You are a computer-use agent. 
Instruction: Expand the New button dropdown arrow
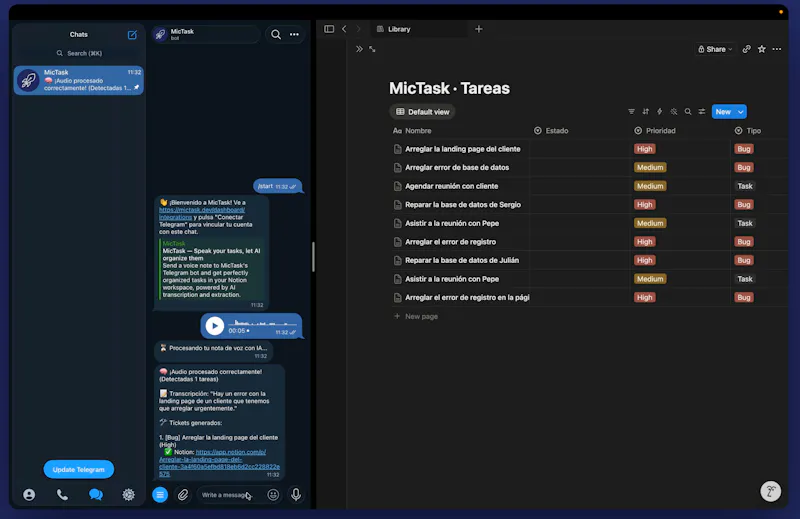click(741, 112)
